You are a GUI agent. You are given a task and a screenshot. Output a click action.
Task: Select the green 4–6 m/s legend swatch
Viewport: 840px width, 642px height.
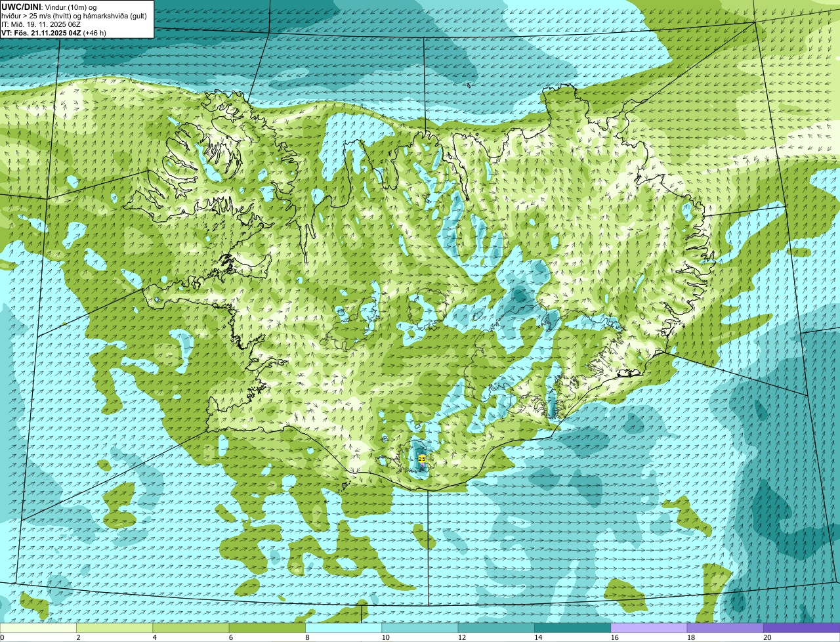[192, 628]
